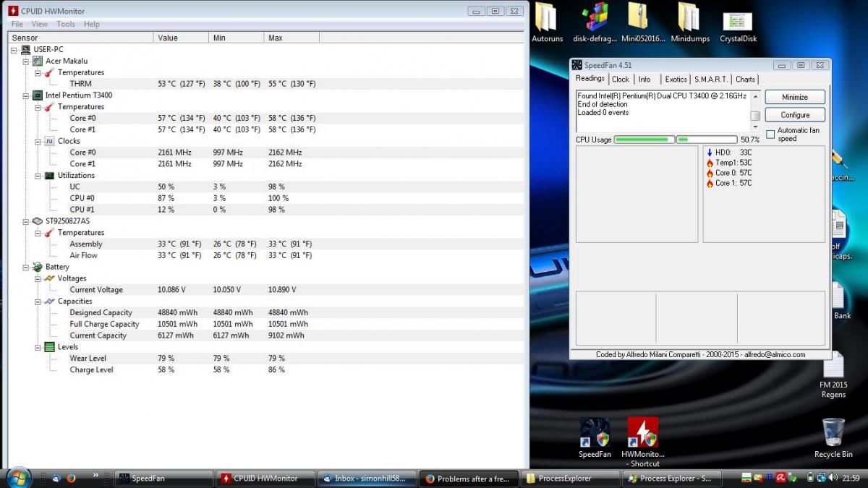Launch the SpeedFan desktop shortcut
868x488 pixels.
pyautogui.click(x=595, y=437)
